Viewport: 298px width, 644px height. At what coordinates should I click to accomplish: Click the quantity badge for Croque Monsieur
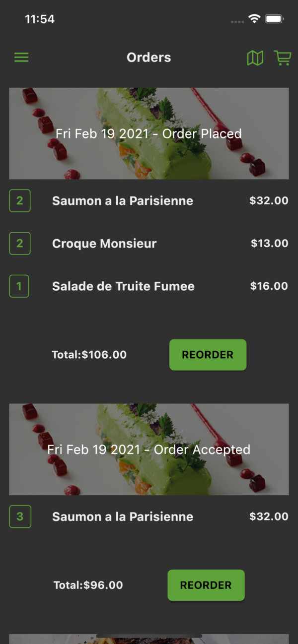20,243
